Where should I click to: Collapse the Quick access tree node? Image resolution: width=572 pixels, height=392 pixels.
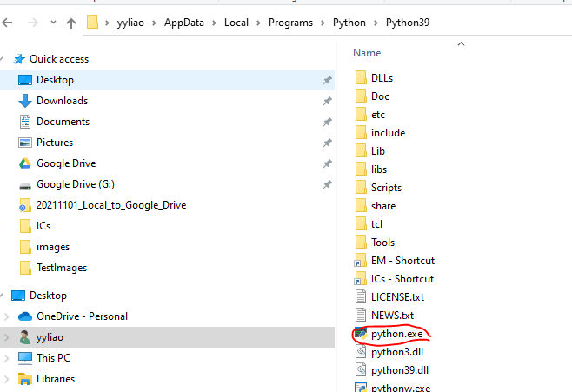[7, 59]
